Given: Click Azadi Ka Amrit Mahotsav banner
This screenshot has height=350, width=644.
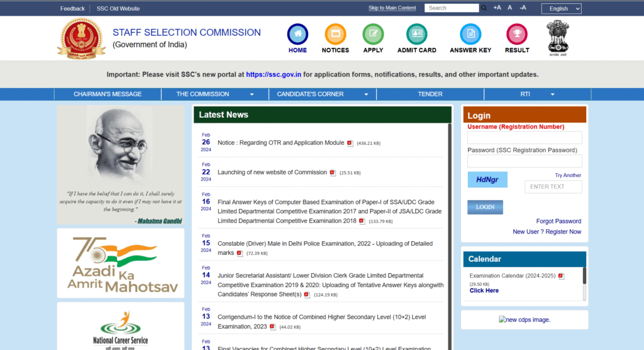Looking at the screenshot, I should (120, 263).
